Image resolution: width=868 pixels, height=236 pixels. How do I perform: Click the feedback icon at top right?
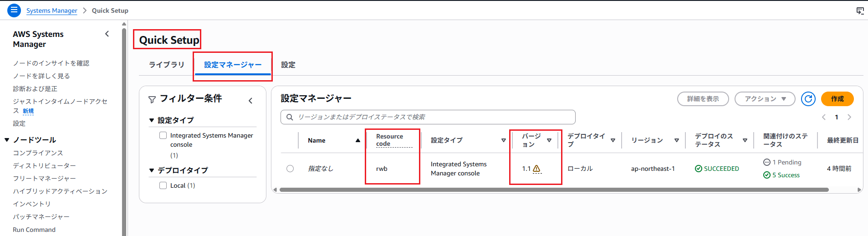860,10
